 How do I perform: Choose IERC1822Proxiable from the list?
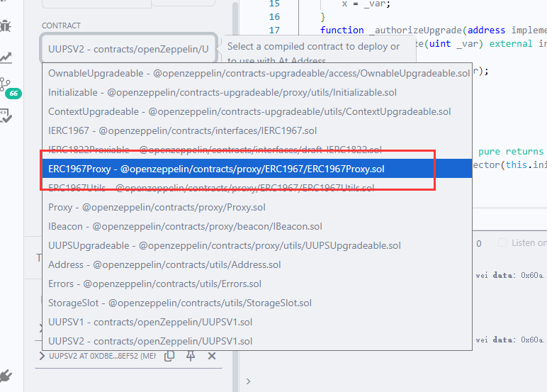coord(257,150)
